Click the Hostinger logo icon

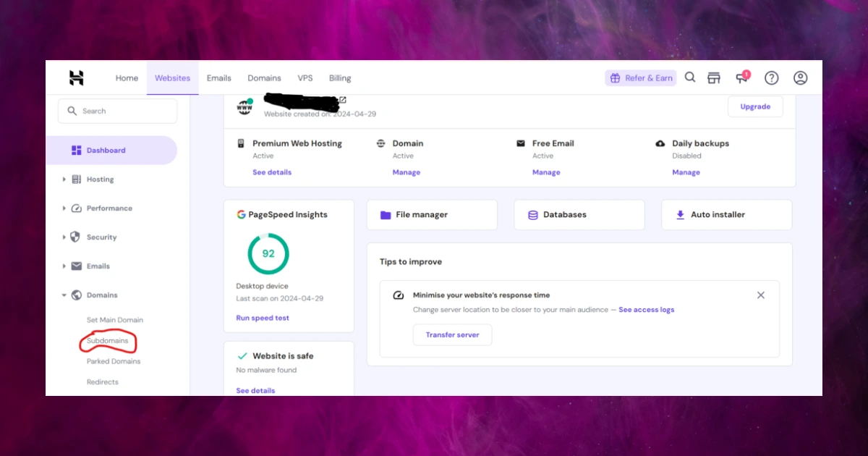[x=77, y=78]
